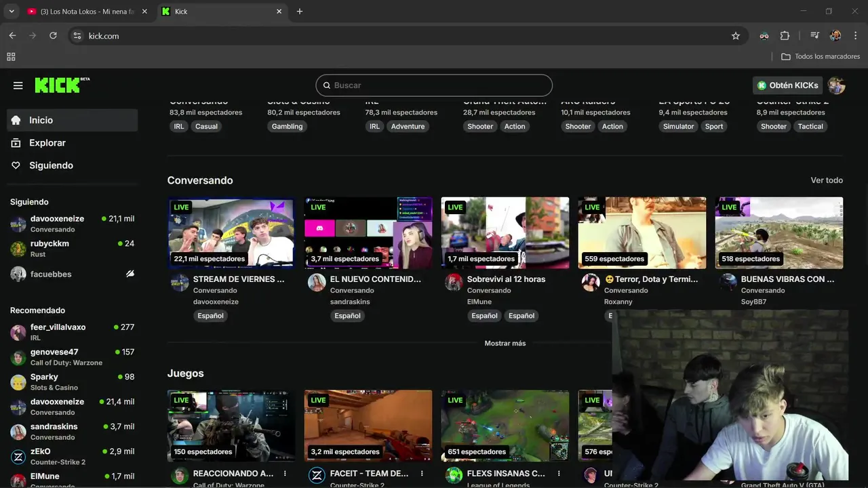
Task: Open the media control icon in toolbar
Action: pyautogui.click(x=814, y=36)
